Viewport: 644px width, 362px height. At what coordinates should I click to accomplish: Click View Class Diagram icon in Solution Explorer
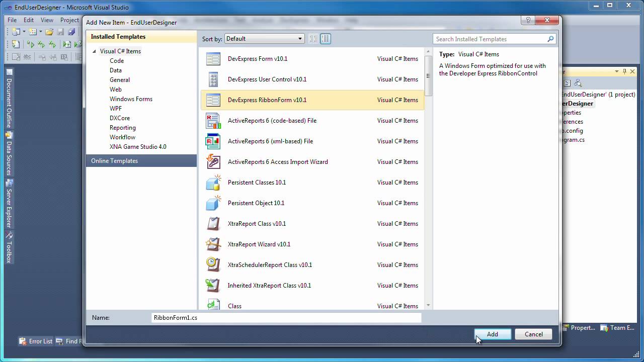578,83
